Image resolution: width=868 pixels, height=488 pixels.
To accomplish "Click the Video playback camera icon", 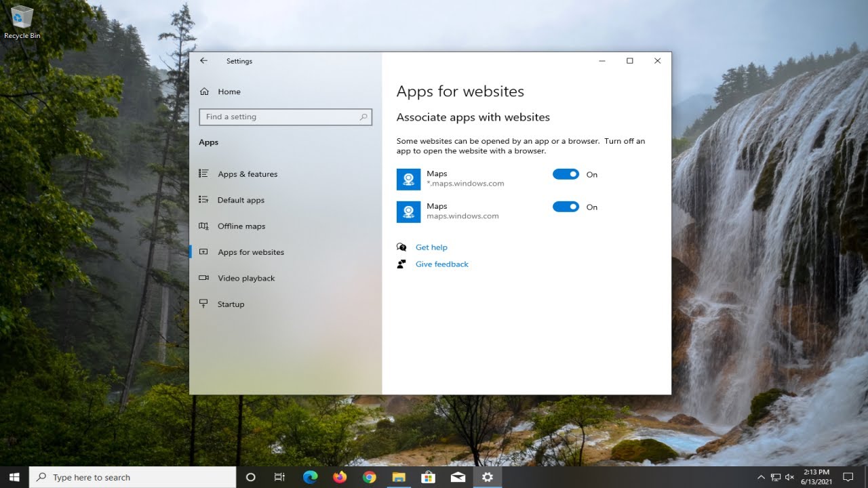I will pos(203,278).
